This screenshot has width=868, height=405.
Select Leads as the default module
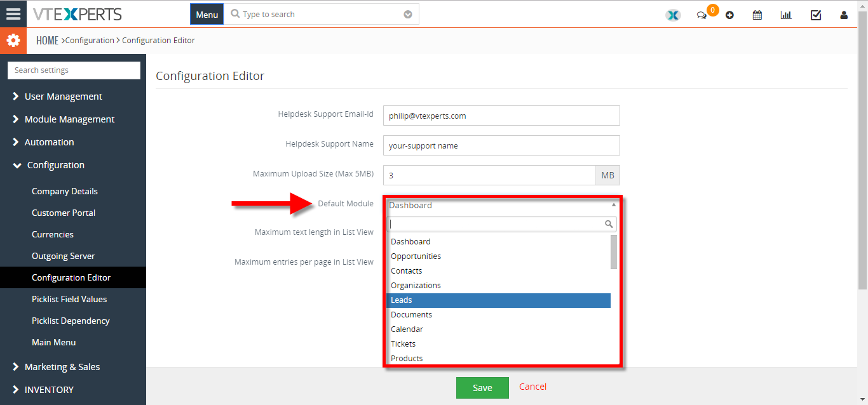498,300
